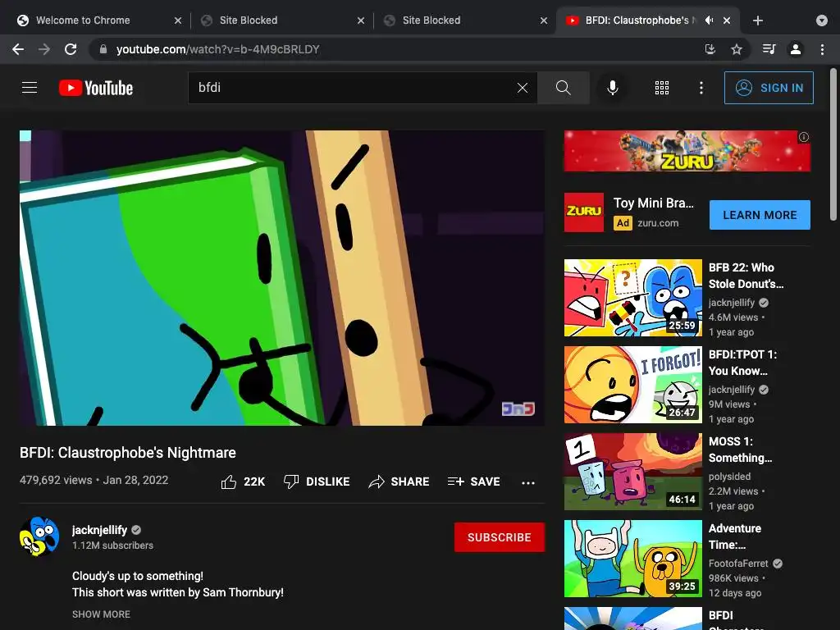
Task: Click the SAVE to playlist button
Action: (x=473, y=482)
